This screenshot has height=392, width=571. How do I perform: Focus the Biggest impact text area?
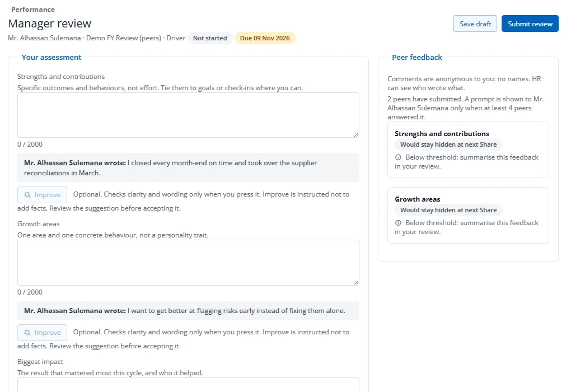coord(188,385)
